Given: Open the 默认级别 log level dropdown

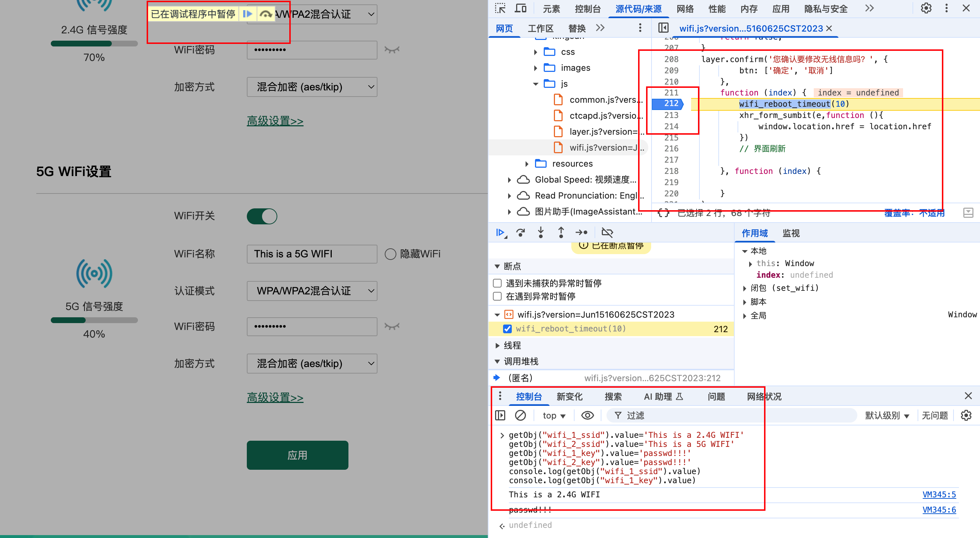Looking at the screenshot, I should 887,416.
